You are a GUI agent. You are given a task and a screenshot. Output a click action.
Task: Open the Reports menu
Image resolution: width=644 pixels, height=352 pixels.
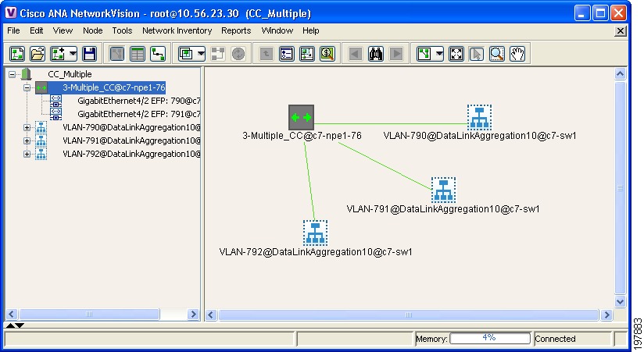(x=236, y=30)
